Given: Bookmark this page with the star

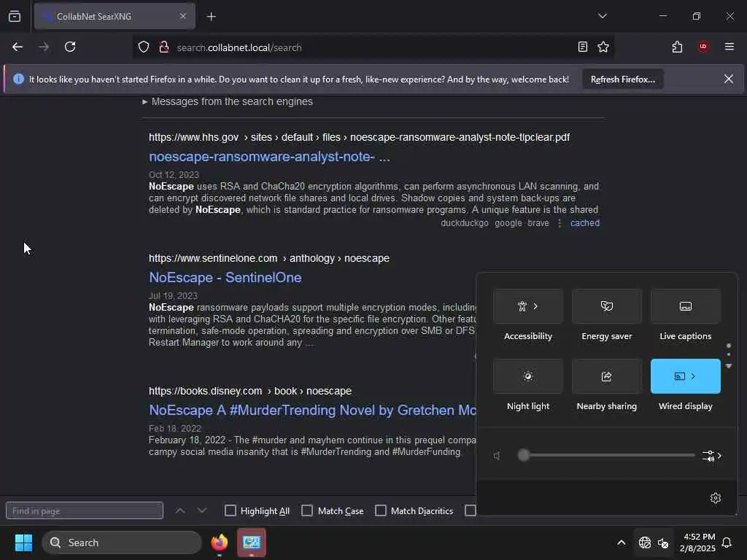Looking at the screenshot, I should pyautogui.click(x=603, y=47).
